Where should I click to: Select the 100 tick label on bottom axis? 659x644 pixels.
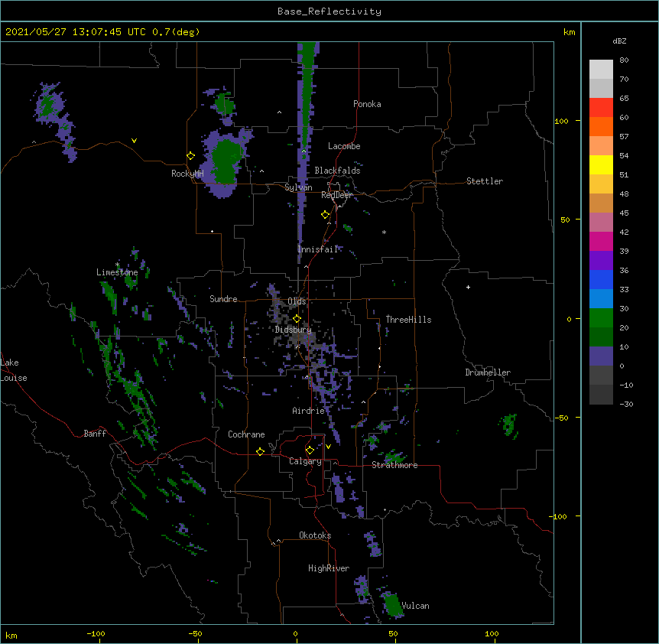tap(492, 633)
